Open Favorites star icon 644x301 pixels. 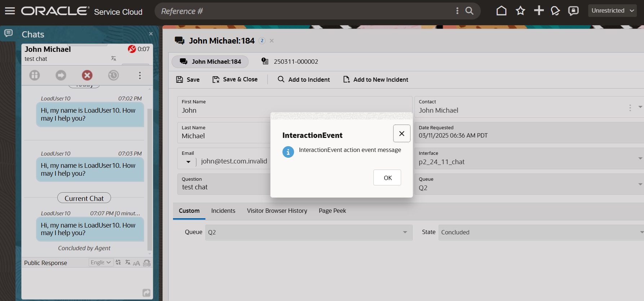520,11
